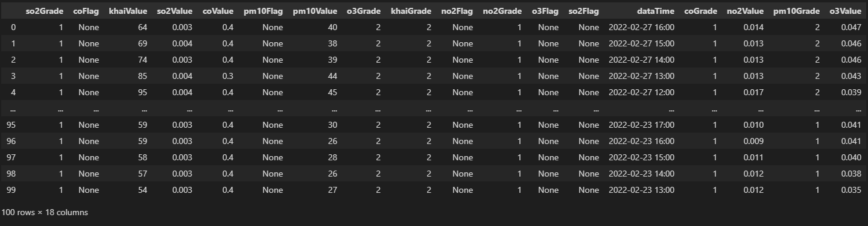Select the o3Value column header
Screen dimensions: 868x226
click(x=845, y=11)
